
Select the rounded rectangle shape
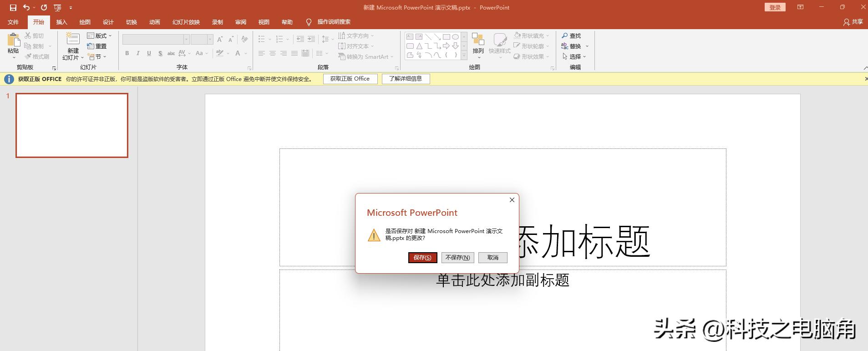click(410, 46)
